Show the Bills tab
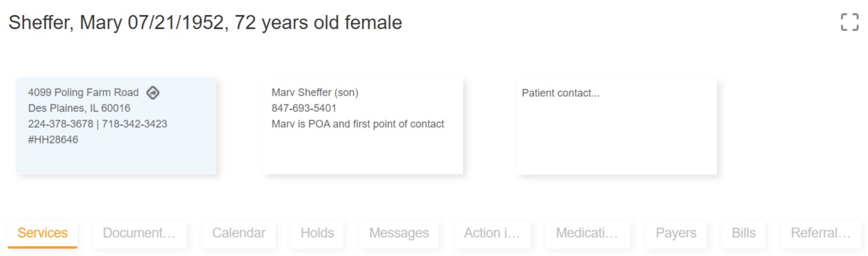868x256 pixels. coord(743,233)
